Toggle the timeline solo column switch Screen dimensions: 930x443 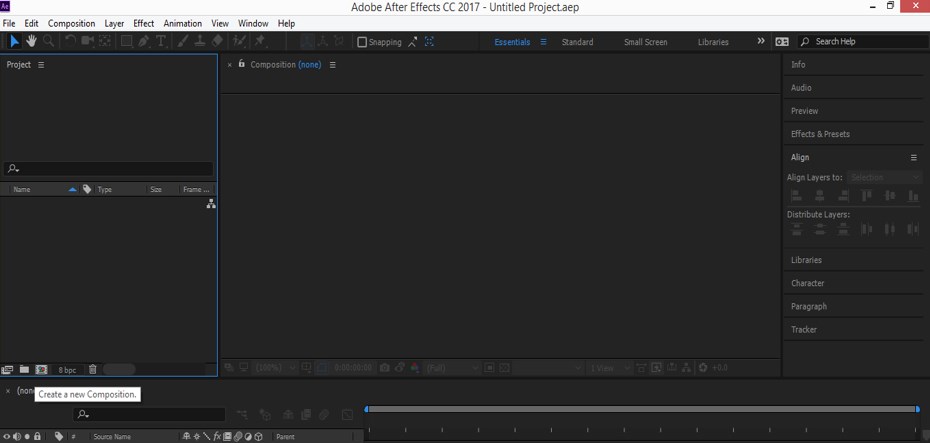[27, 436]
